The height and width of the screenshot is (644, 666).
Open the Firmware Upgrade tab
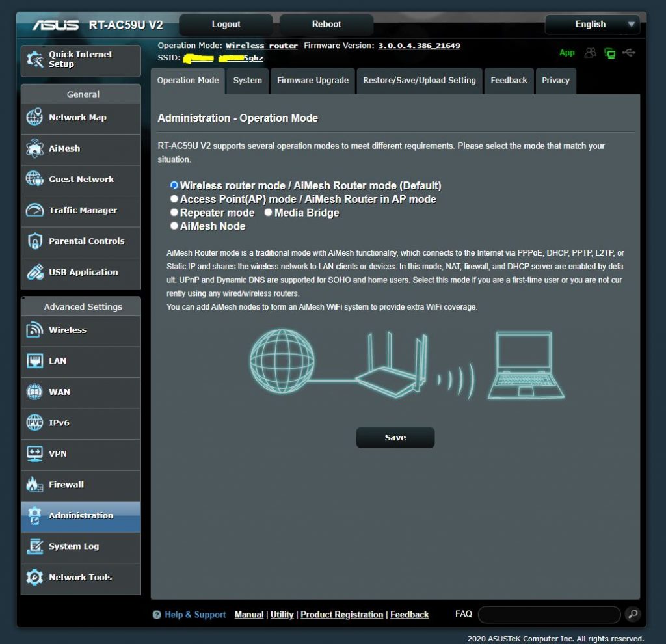[x=313, y=80]
